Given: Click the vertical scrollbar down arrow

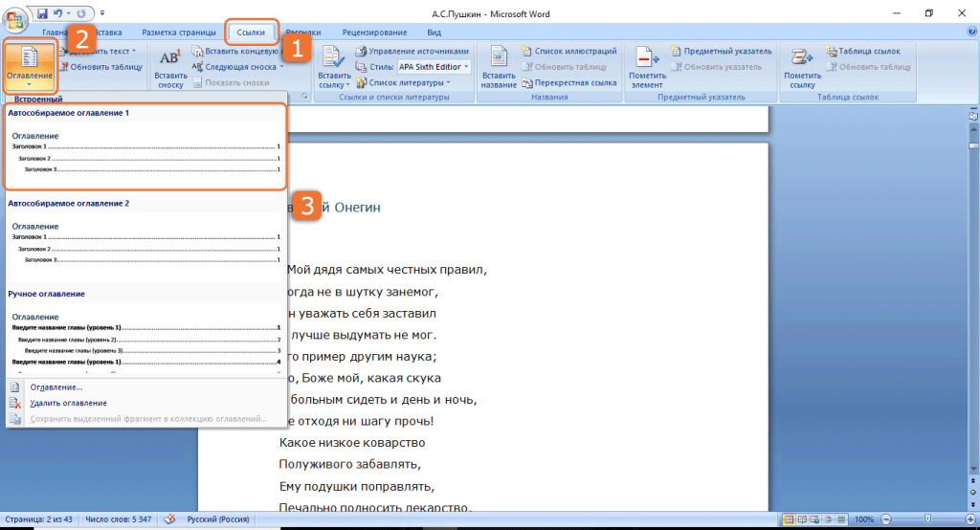Looking at the screenshot, I should [973, 469].
